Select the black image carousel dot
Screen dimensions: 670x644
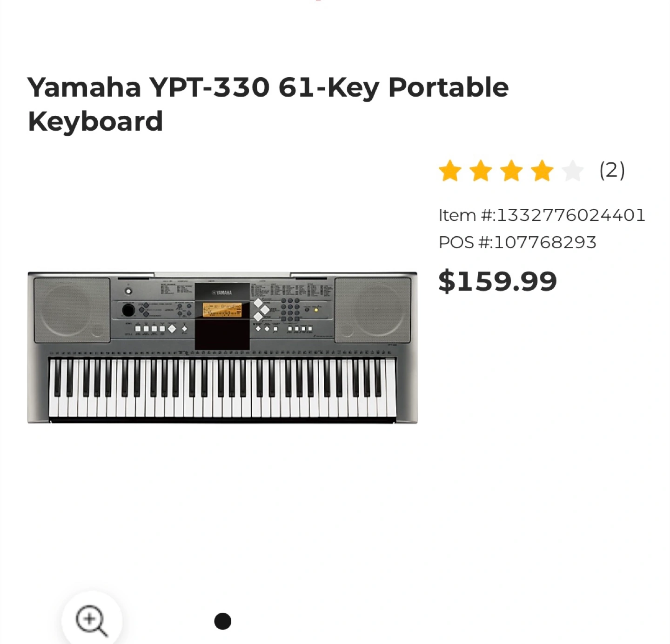(x=222, y=621)
